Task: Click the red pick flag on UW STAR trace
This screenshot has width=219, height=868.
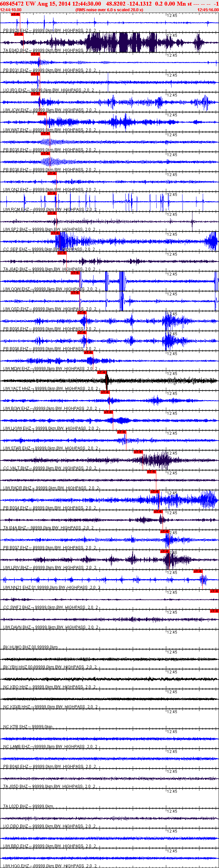Action: click(121, 432)
